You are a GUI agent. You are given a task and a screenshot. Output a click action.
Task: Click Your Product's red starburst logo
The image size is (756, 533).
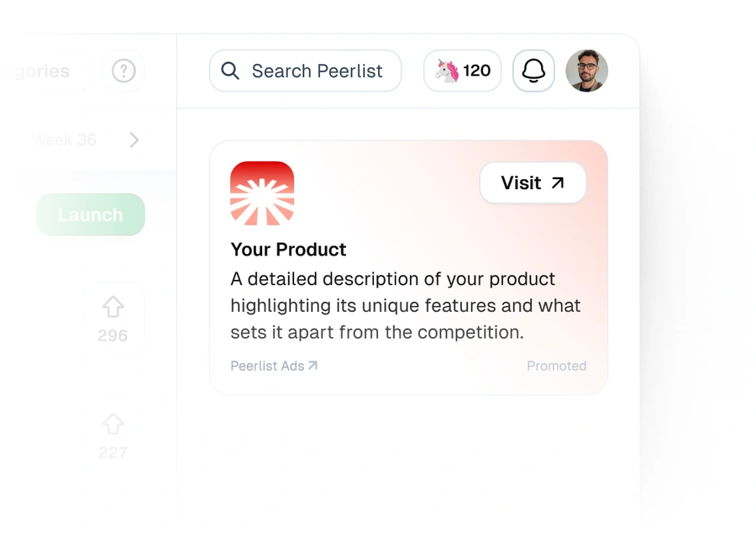tap(262, 193)
